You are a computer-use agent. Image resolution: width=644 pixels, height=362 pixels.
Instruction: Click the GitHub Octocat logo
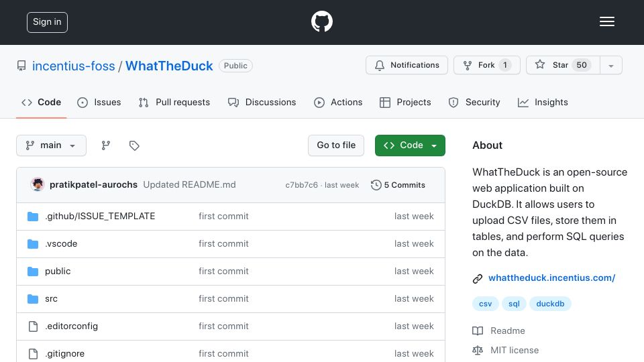tap(321, 21)
